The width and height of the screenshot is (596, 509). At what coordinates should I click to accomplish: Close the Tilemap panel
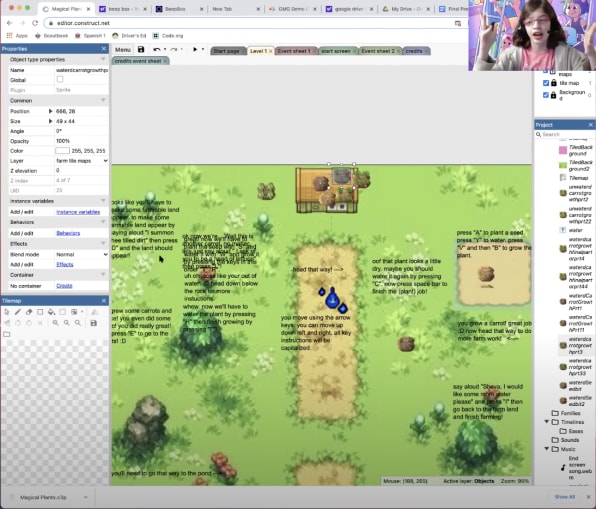click(104, 301)
